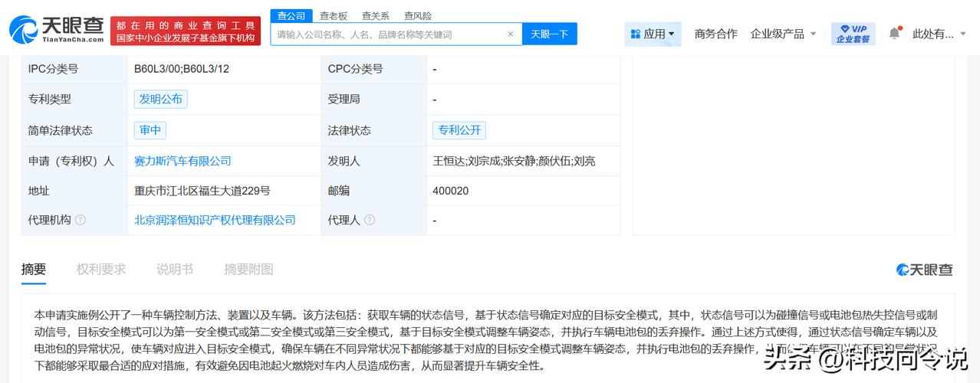Viewport: 980px width, 383px height.
Task: Clear the search box with X icon
Action: [510, 34]
